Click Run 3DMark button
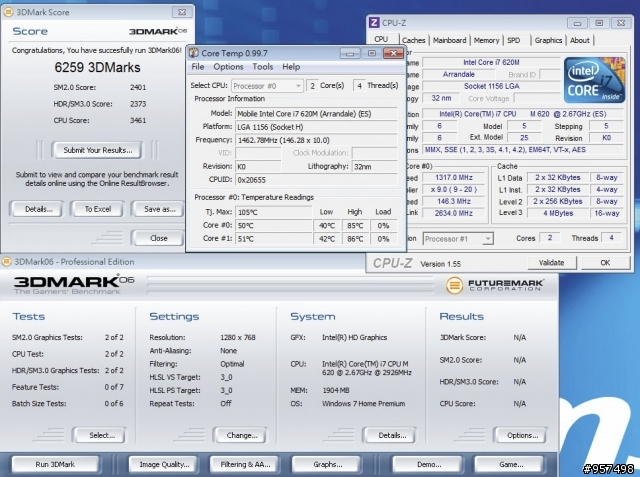The height and width of the screenshot is (477, 640). point(55,464)
